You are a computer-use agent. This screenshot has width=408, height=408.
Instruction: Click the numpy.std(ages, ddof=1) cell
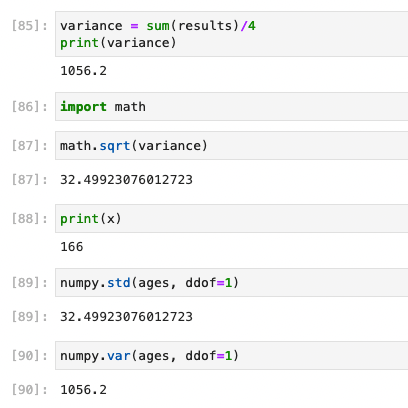232,283
